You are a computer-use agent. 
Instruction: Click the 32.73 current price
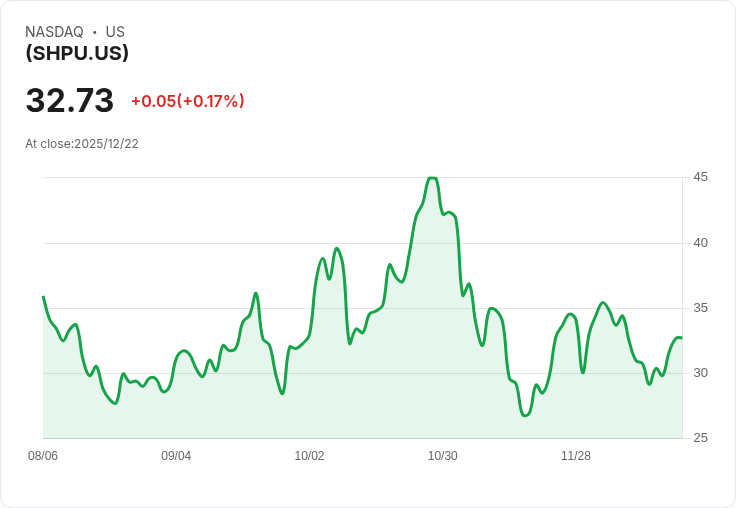pos(70,101)
